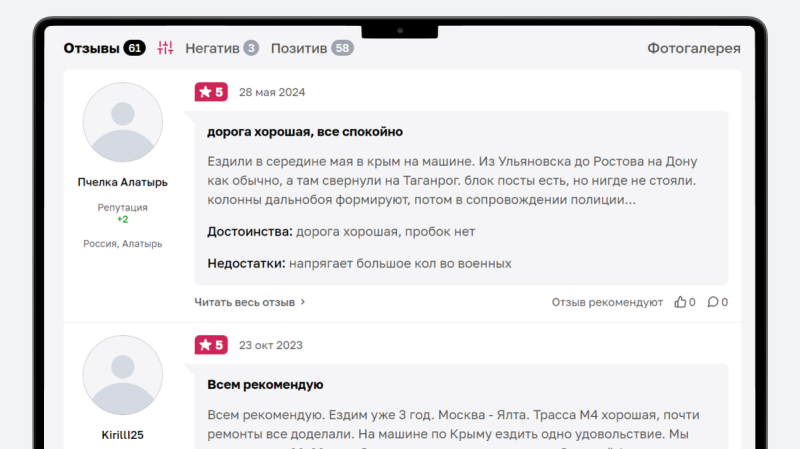Click the Позитив count badge 58
The width and height of the screenshot is (800, 449).
(342, 48)
